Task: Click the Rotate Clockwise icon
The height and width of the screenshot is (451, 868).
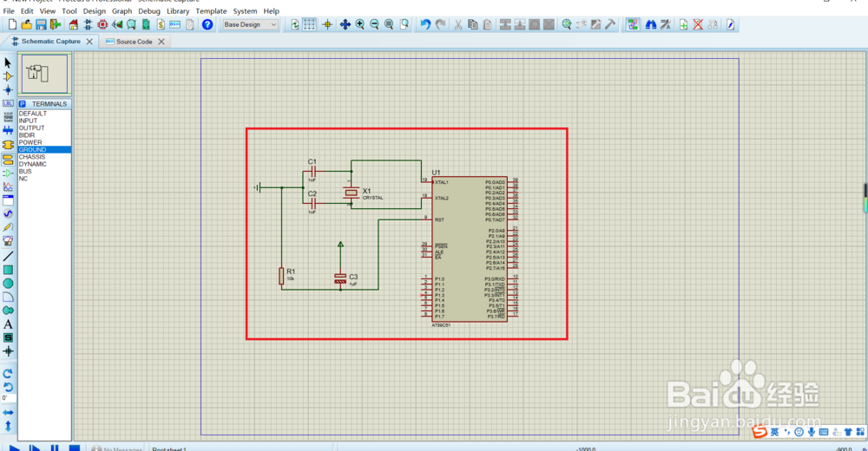Action: click(x=8, y=374)
